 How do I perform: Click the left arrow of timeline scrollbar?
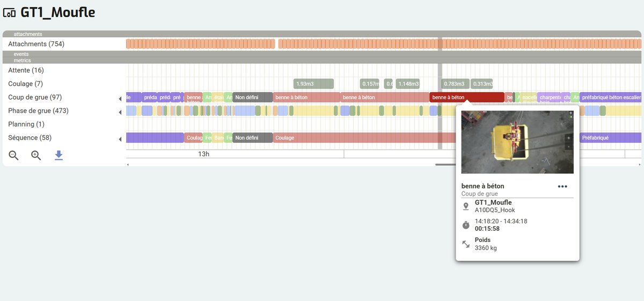point(128,164)
